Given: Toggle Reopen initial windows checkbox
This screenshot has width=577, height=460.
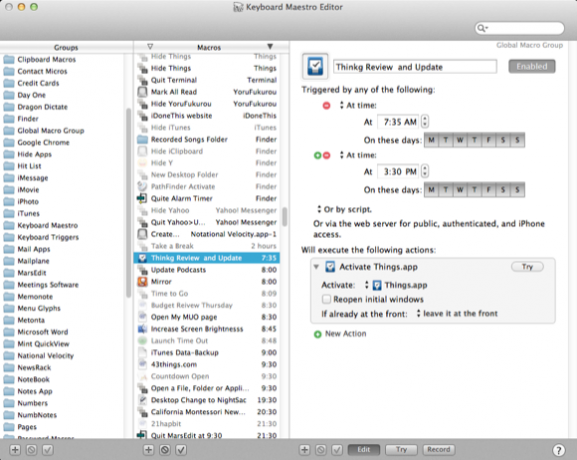Looking at the screenshot, I should point(326,299).
